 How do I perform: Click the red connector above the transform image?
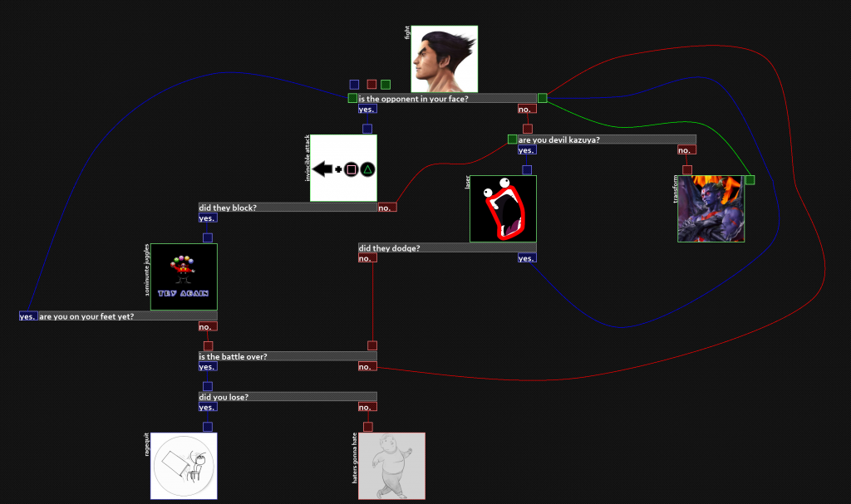point(687,170)
